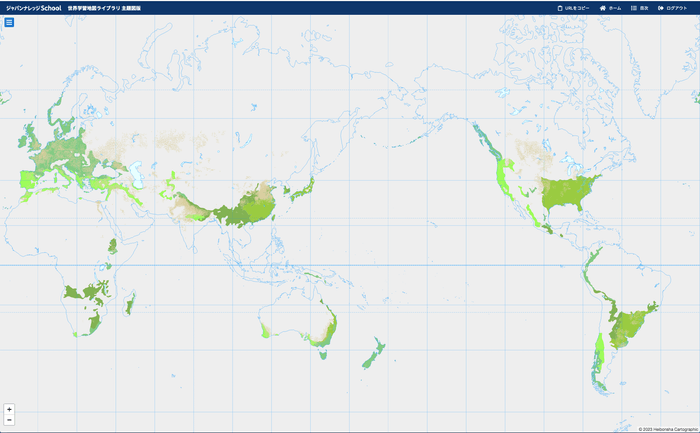Open the hamburger menu on the map

tap(9, 22)
